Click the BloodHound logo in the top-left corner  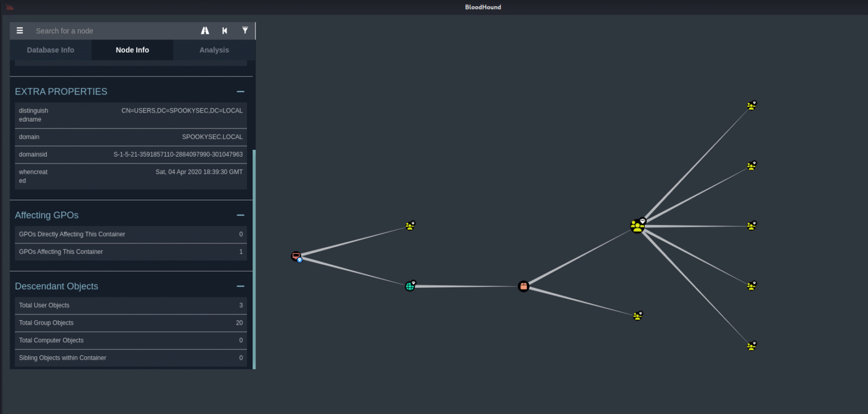pyautogui.click(x=9, y=7)
